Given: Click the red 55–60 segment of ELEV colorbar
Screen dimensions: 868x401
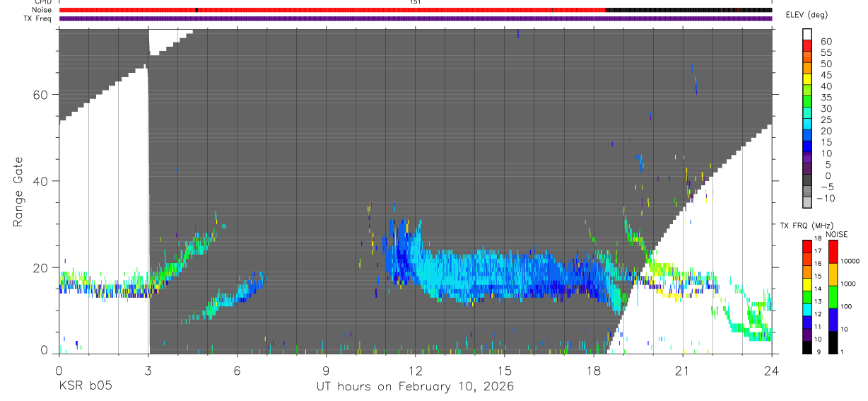Looking at the screenshot, I should tap(807, 45).
